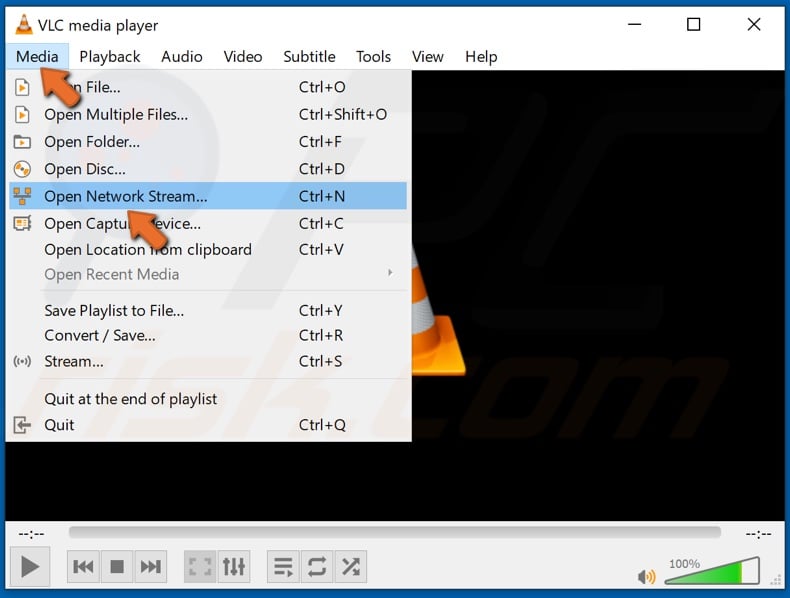Seek on the playback progress bar
790x598 pixels.
click(394, 533)
